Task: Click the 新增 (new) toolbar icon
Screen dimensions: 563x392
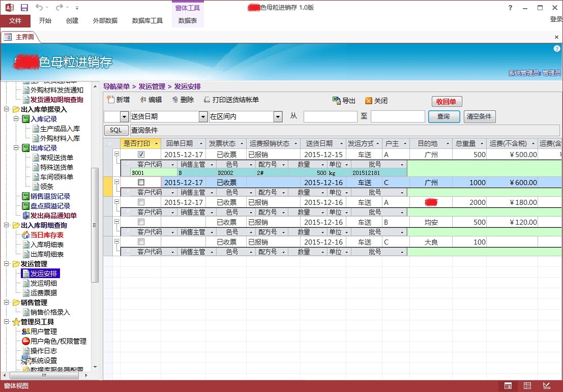Action: pos(111,100)
